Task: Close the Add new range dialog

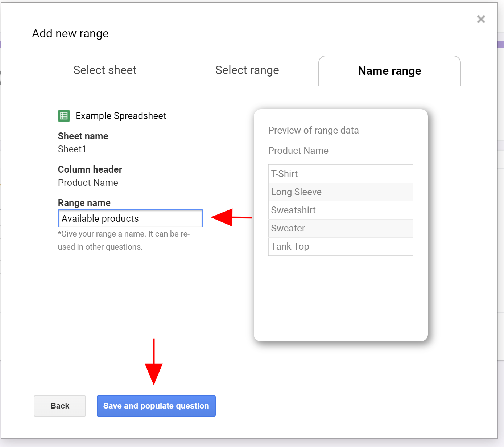Action: [481, 19]
